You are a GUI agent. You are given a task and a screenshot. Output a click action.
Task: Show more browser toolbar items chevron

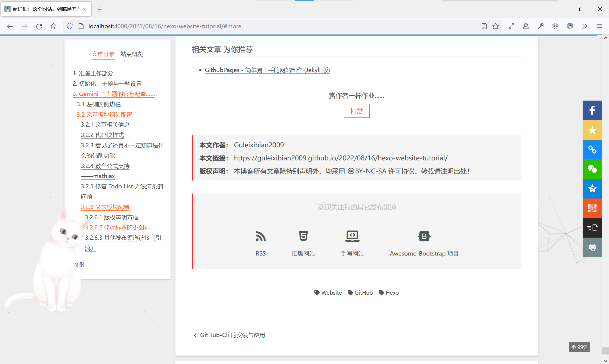click(585, 26)
